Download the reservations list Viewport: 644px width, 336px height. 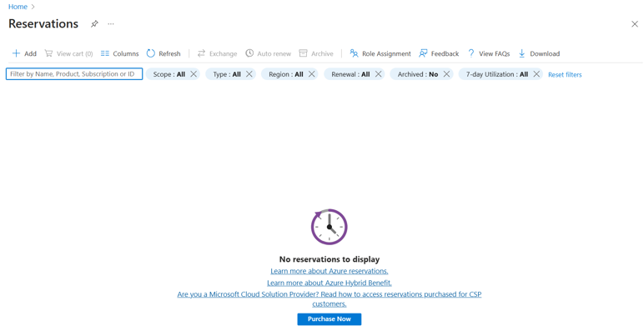[539, 53]
